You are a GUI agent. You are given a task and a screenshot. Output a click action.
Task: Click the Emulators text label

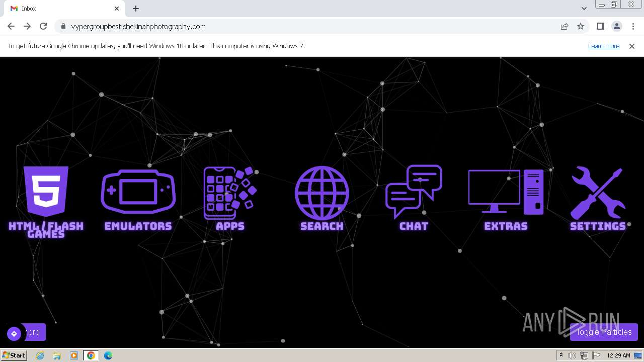click(138, 226)
